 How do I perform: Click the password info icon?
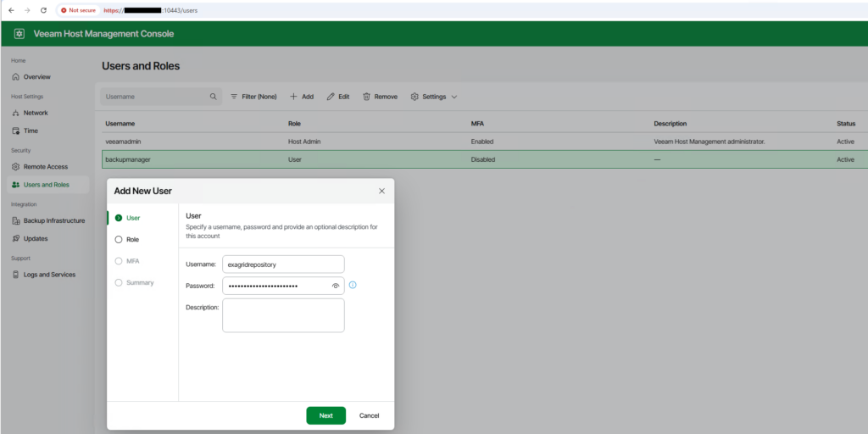(353, 285)
